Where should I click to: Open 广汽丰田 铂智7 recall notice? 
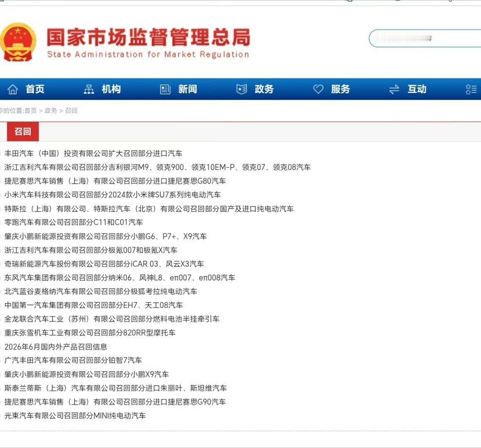pos(73,360)
